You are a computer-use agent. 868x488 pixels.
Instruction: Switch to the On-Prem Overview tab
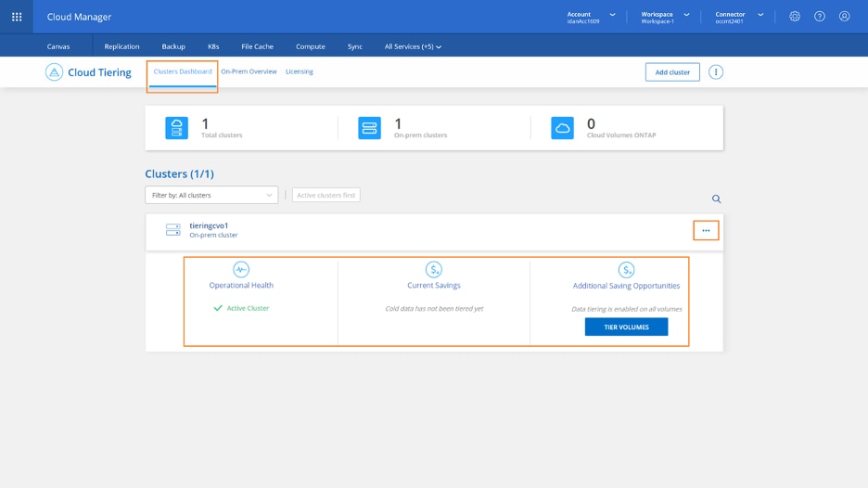point(249,71)
